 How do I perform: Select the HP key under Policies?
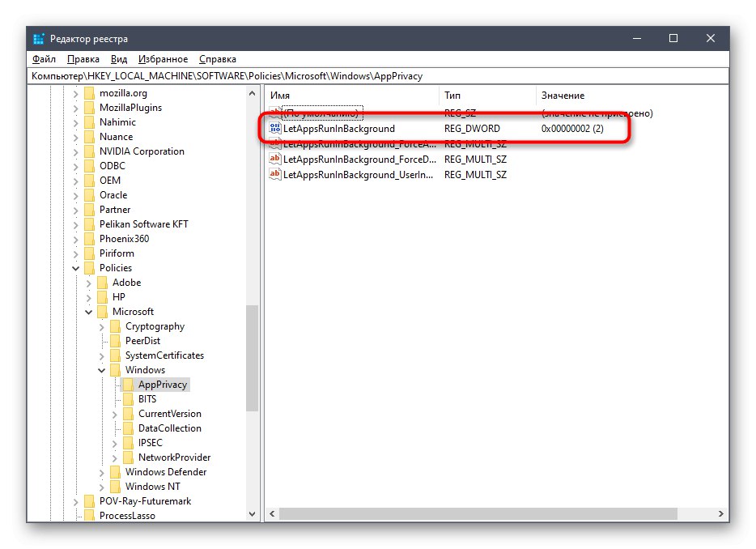click(x=119, y=297)
